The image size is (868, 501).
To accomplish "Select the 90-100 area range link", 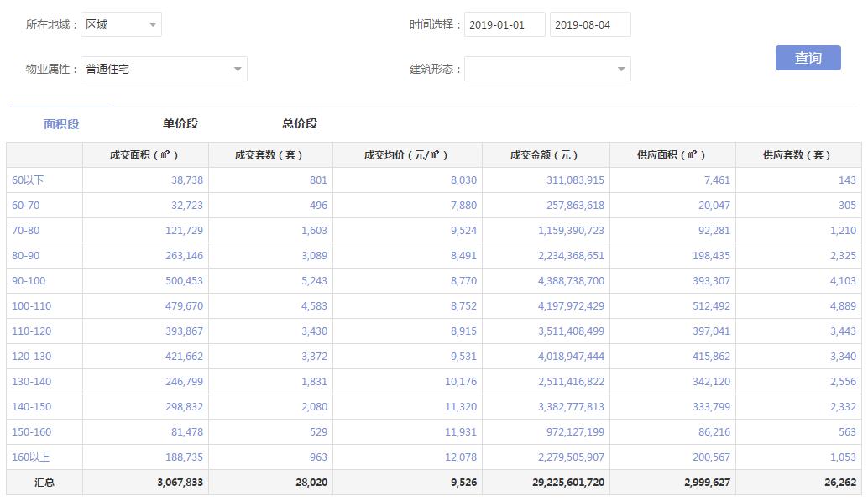I will click(29, 280).
